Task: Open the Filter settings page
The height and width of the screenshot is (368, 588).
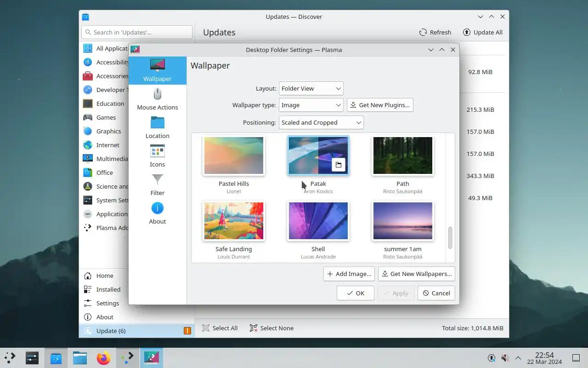Action: (x=157, y=185)
